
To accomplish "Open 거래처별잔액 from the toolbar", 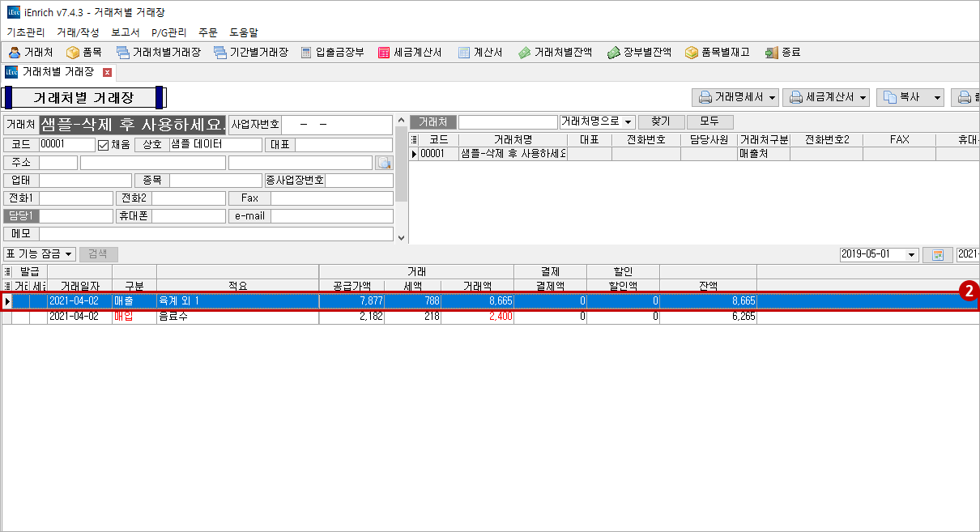I will point(556,52).
